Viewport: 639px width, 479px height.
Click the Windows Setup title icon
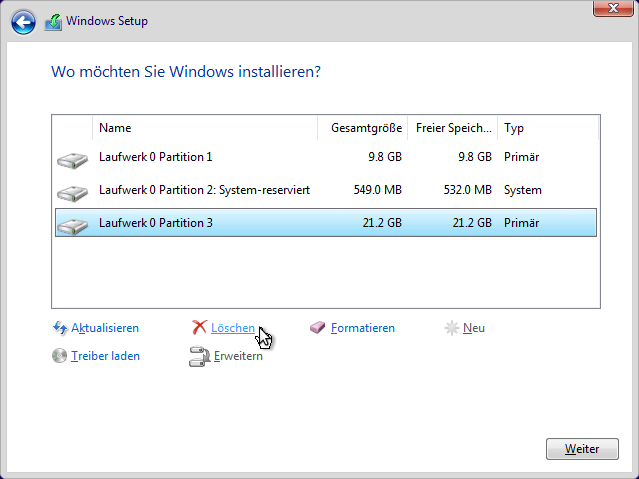pos(53,22)
